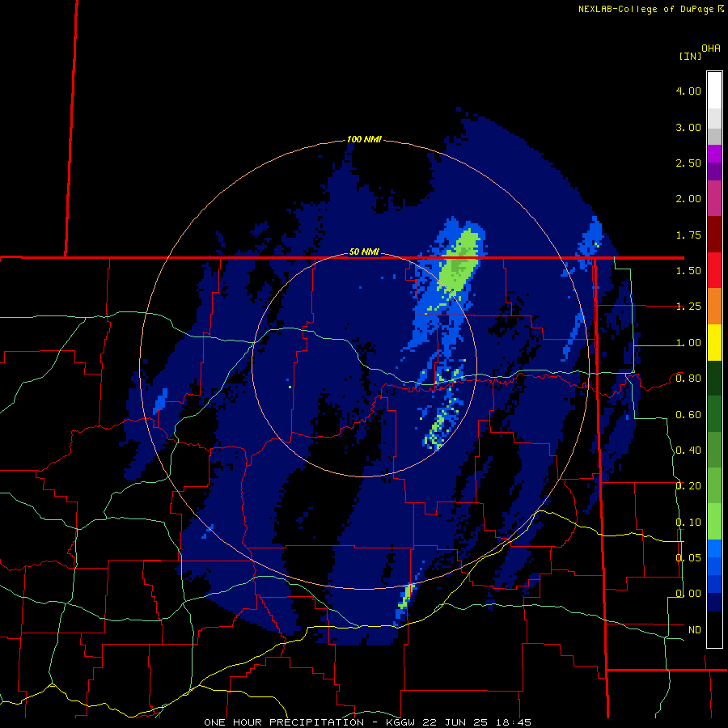Select the 1.75 legend value
This screenshot has width=728, height=728.
pyautogui.click(x=688, y=235)
